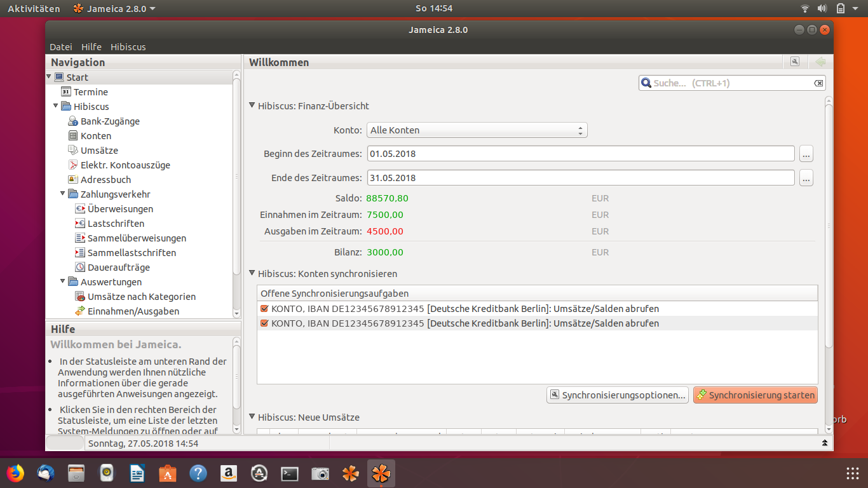Open the volume indicator in top bar
This screenshot has width=868, height=488.
[822, 8]
